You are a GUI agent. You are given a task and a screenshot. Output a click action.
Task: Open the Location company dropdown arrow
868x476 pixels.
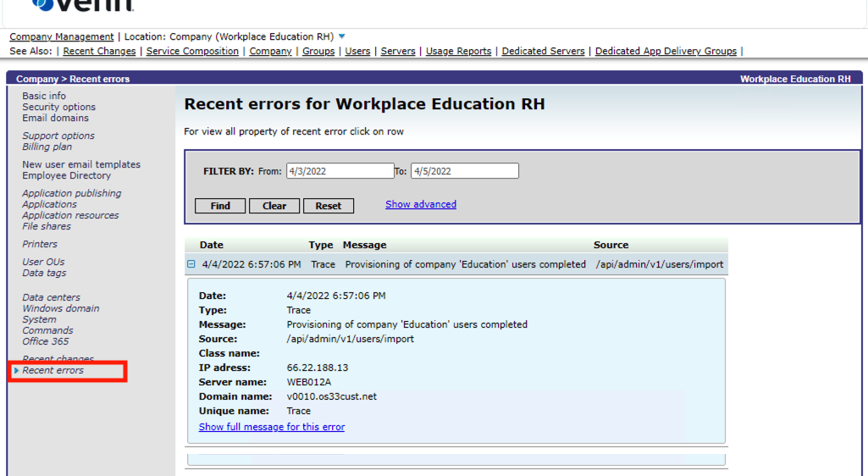[x=341, y=36]
